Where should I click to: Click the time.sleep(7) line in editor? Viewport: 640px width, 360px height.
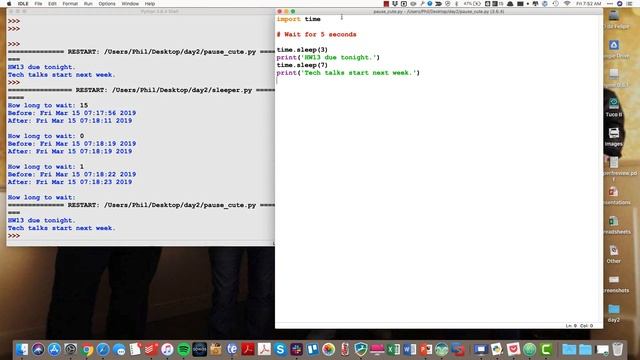point(302,65)
